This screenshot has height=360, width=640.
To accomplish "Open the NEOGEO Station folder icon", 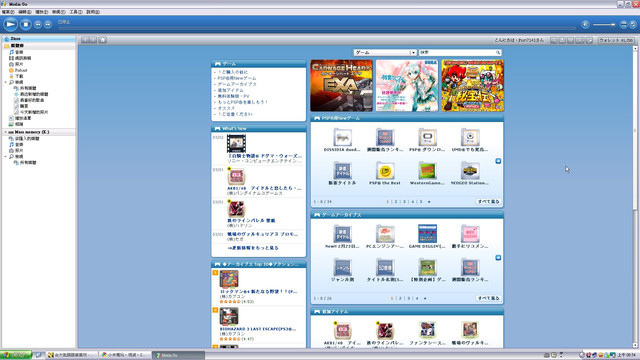I will click(470, 171).
